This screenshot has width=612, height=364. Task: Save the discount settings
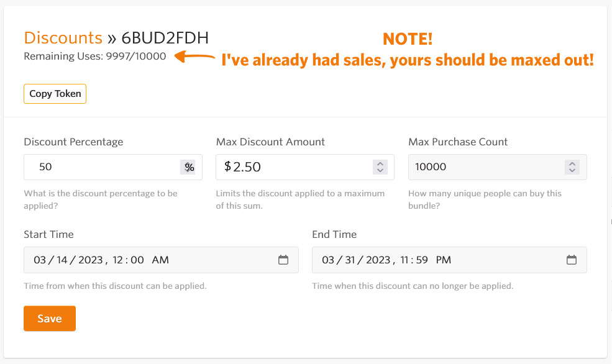[50, 319]
